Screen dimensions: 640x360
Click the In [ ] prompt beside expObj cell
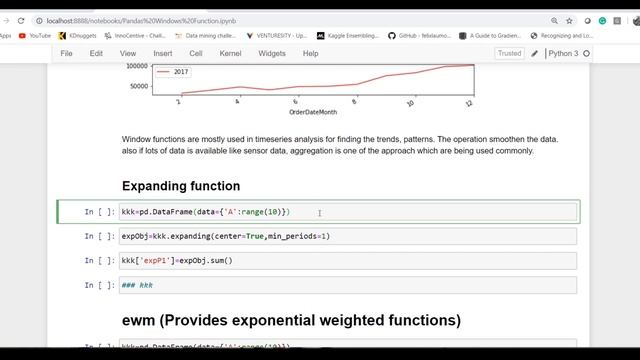coord(100,236)
